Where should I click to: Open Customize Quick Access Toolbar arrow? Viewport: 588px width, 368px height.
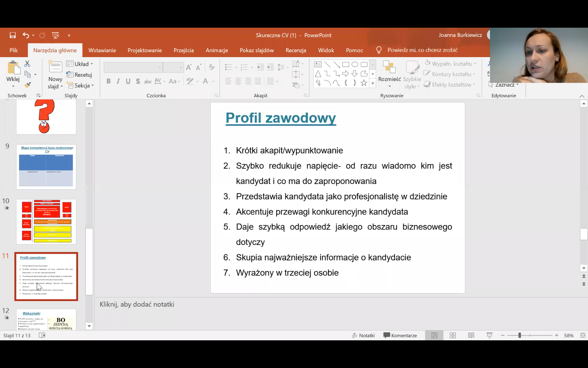point(69,35)
